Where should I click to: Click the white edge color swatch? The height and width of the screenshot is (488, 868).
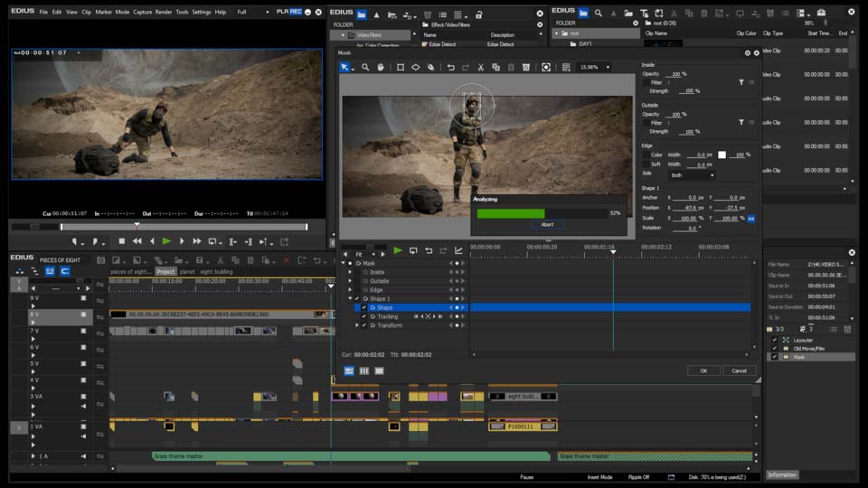click(x=722, y=155)
